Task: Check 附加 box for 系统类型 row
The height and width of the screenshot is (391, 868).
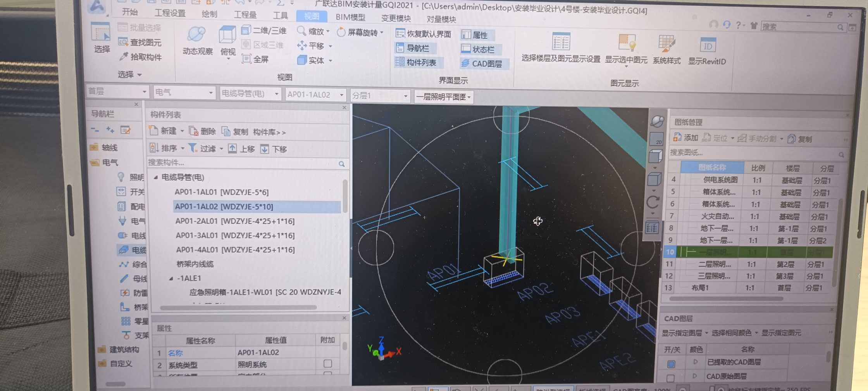Action: 328,363
